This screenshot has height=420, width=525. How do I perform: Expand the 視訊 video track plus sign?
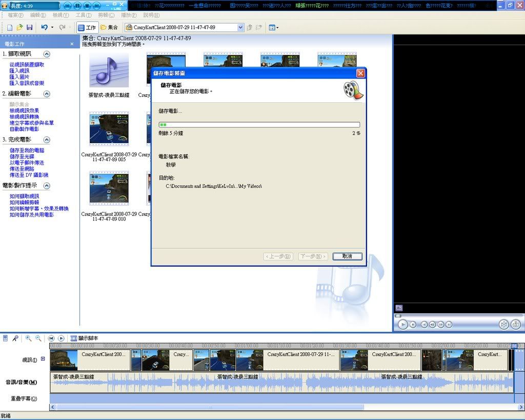43,359
